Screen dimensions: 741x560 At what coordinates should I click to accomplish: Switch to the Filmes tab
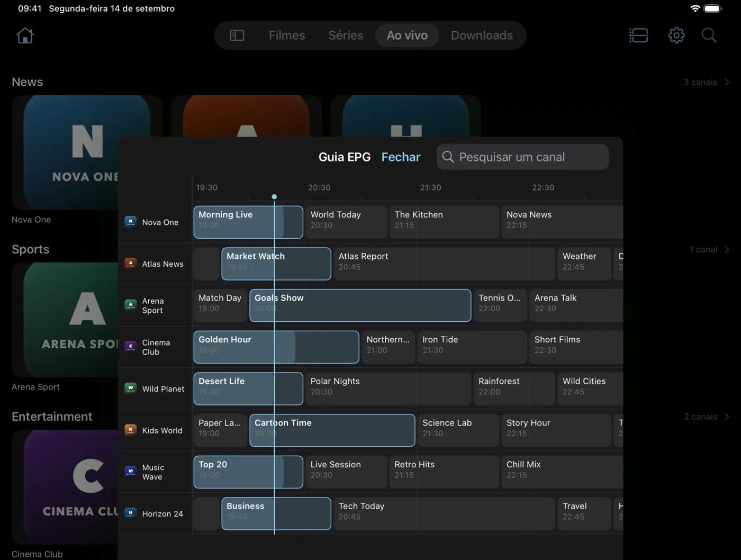coord(287,35)
